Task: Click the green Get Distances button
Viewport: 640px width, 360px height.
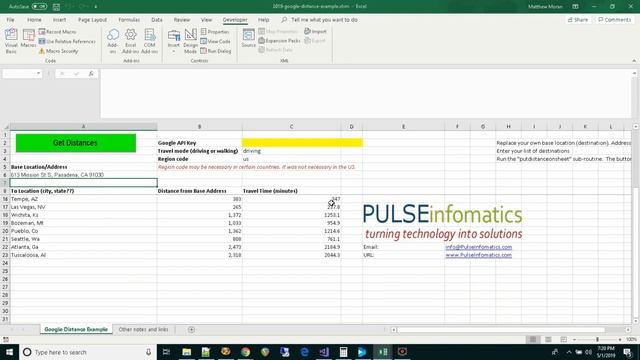Action: click(x=76, y=143)
